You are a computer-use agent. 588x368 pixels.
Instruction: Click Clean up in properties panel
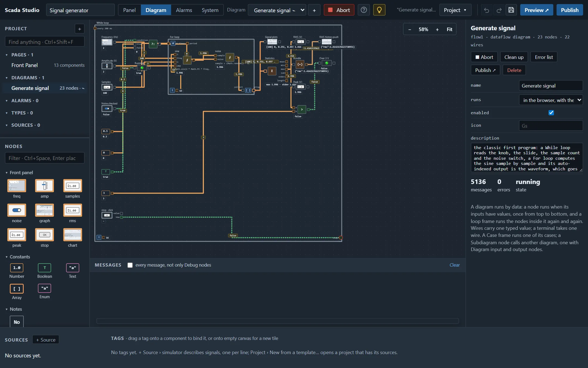(514, 57)
